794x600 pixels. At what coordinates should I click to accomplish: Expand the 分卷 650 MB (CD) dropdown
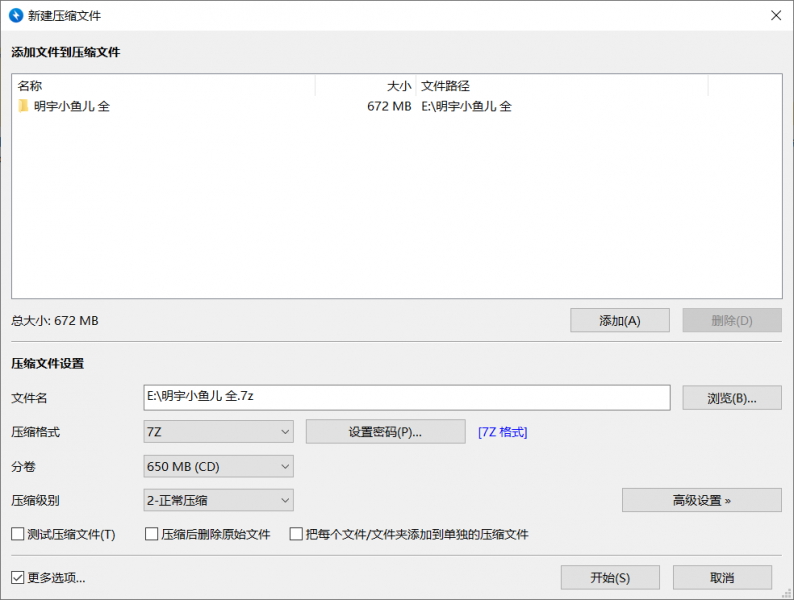(219, 466)
